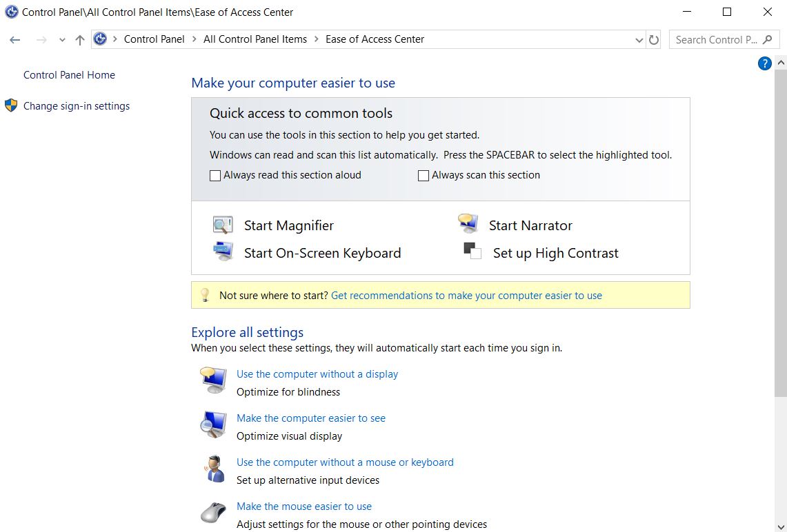This screenshot has width=787, height=532.
Task: Enable Always scan this section
Action: tap(423, 176)
